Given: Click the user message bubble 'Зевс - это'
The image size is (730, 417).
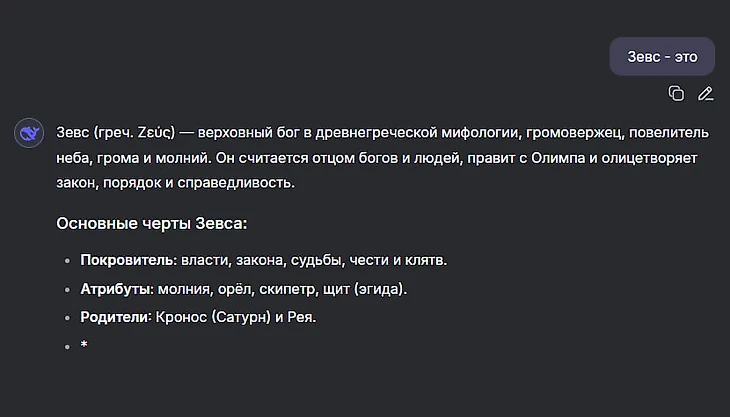Looking at the screenshot, I should coord(662,56).
